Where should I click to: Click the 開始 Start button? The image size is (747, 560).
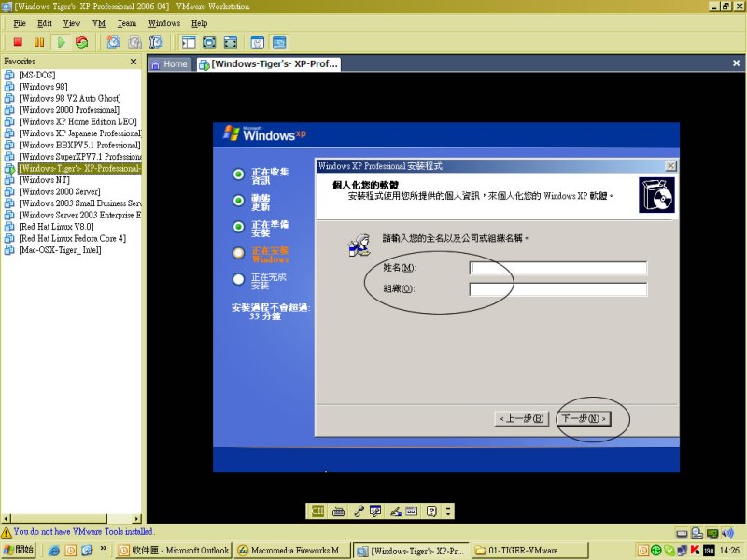(x=18, y=550)
